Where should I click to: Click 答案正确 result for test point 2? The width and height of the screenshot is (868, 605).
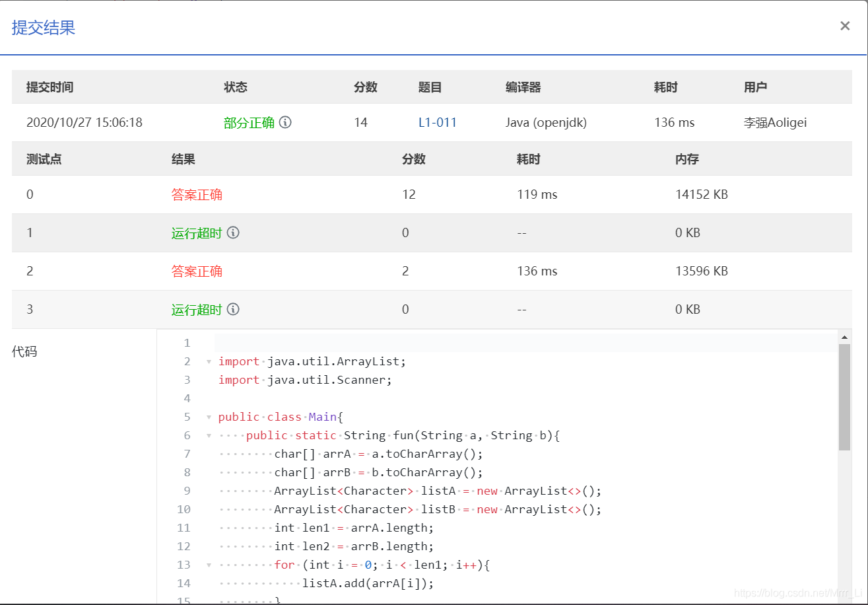point(197,271)
